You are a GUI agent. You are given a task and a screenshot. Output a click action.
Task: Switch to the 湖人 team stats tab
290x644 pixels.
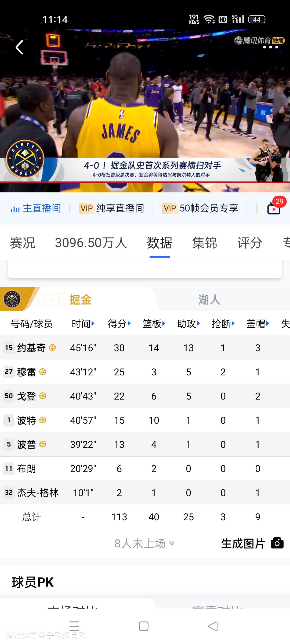(x=209, y=299)
